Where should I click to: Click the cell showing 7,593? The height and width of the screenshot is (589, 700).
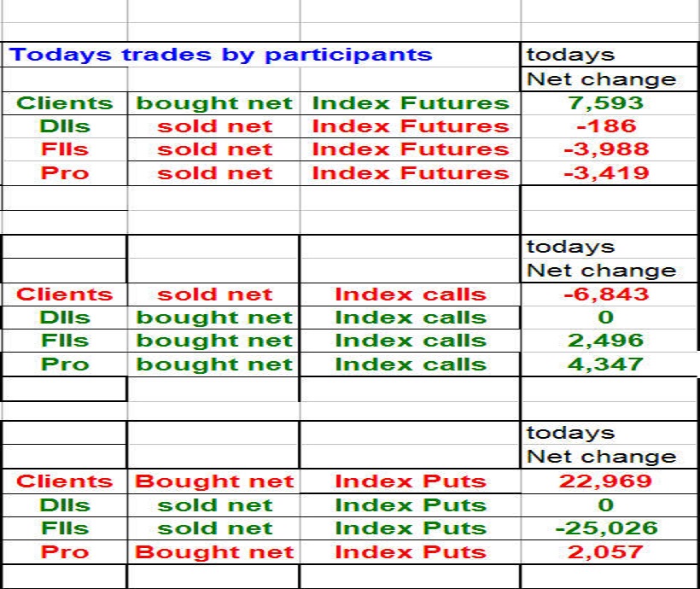point(605,103)
